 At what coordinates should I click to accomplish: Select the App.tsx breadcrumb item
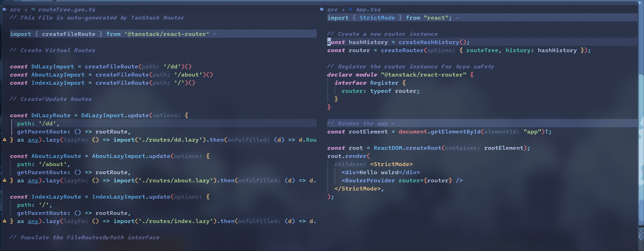pos(368,10)
